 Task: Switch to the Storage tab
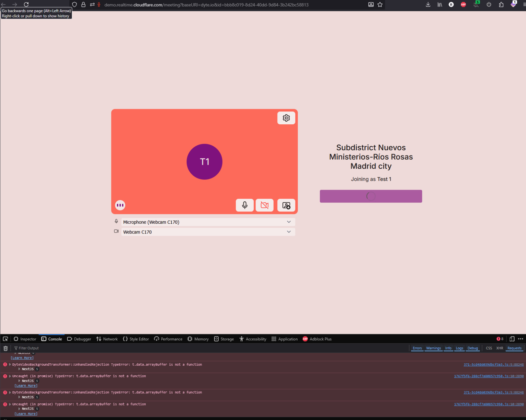click(224, 339)
